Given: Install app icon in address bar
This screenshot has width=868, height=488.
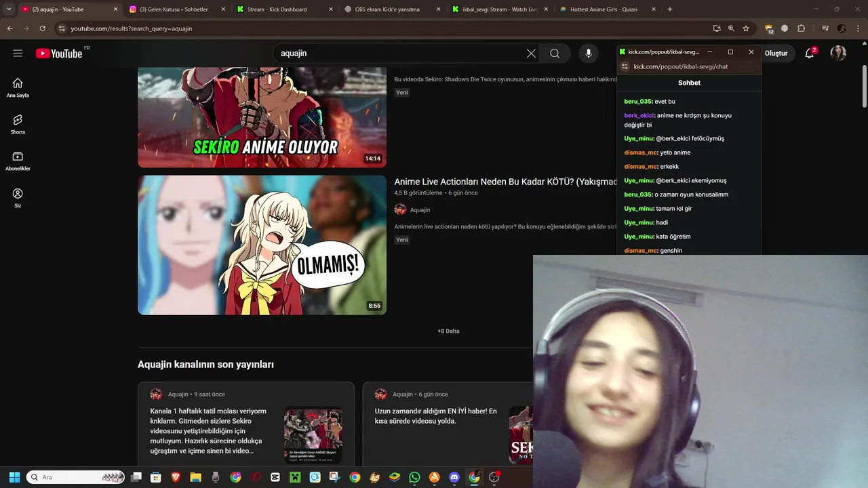Looking at the screenshot, I should coord(717,28).
